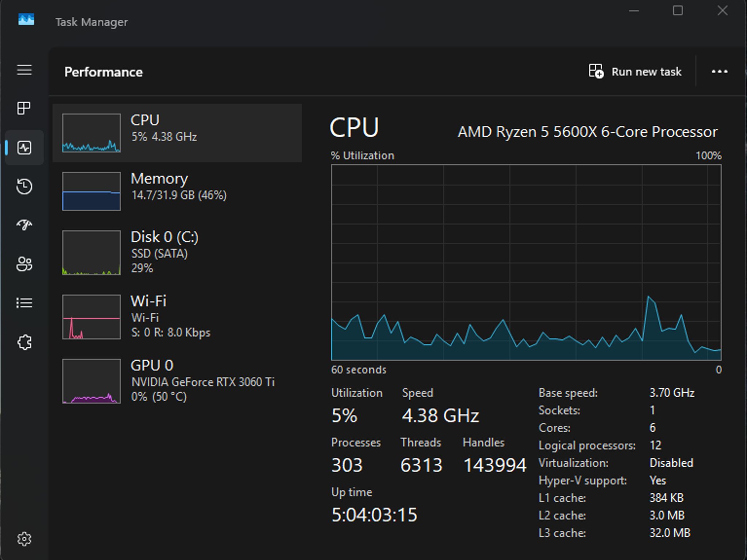Select the Disk 0 (C:) entry
Image resolution: width=747 pixels, height=560 pixels.
tap(177, 252)
